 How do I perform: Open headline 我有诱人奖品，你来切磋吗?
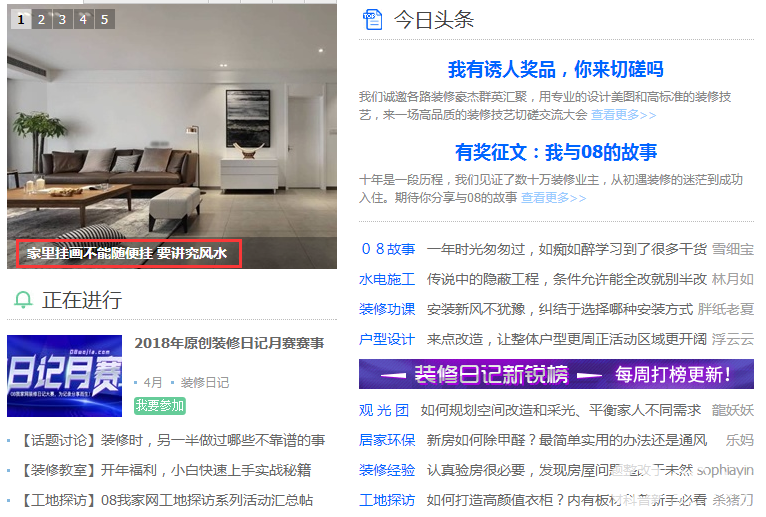coord(556,69)
